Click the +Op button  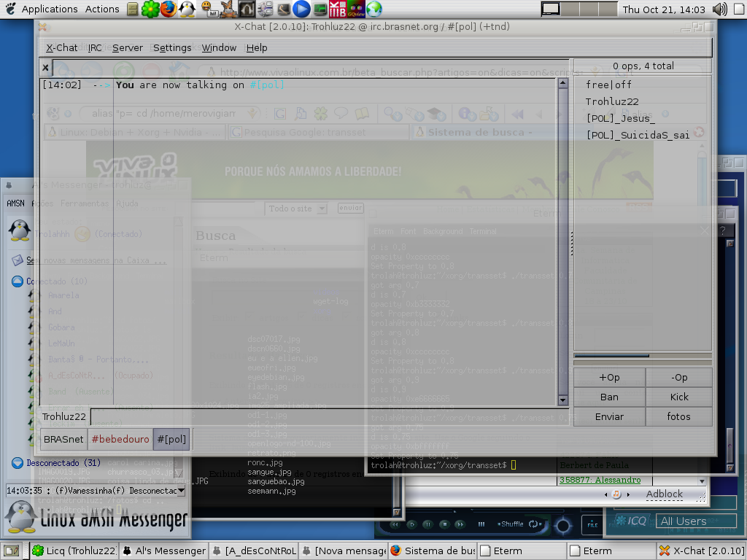click(609, 377)
